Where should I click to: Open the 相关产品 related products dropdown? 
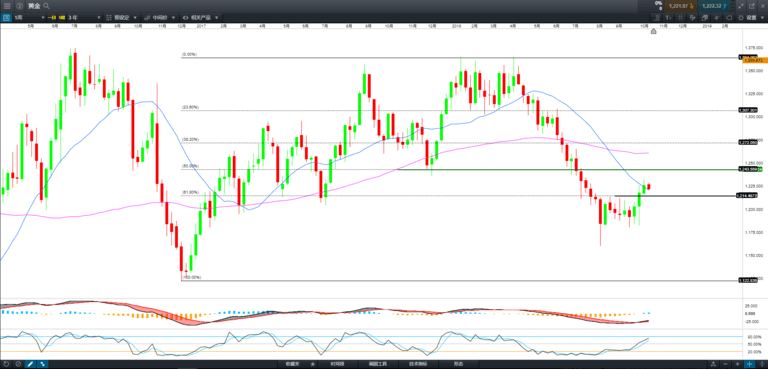200,18
